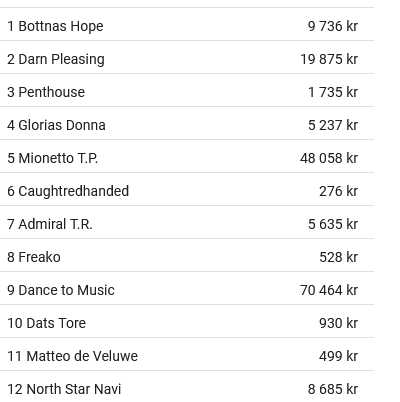Click the 19 875 kr amount

coord(329,59)
